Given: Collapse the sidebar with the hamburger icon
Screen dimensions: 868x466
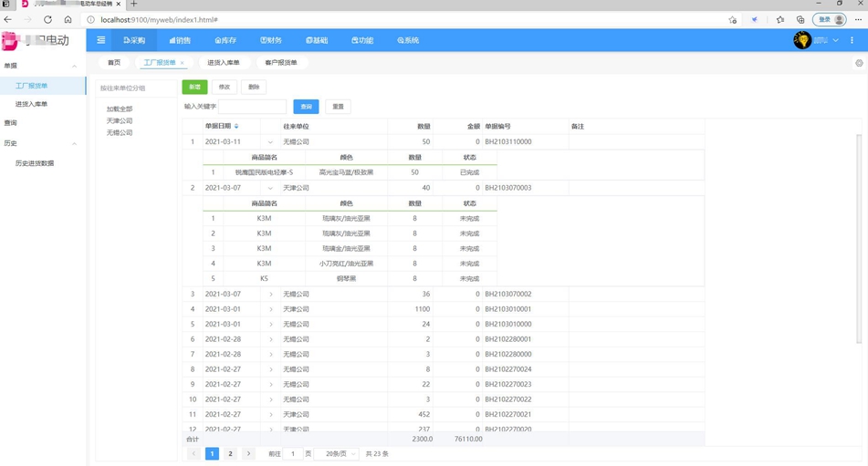Looking at the screenshot, I should 101,40.
